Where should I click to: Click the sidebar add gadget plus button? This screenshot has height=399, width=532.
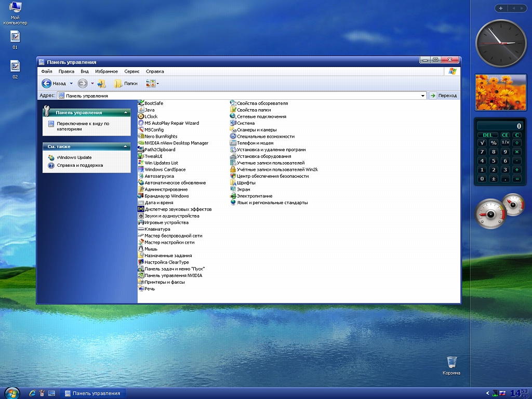click(x=501, y=8)
